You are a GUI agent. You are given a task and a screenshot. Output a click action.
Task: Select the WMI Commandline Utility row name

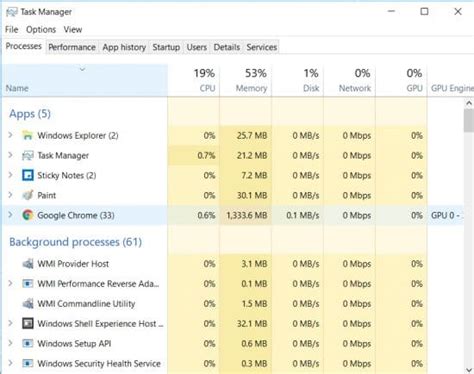[86, 304]
